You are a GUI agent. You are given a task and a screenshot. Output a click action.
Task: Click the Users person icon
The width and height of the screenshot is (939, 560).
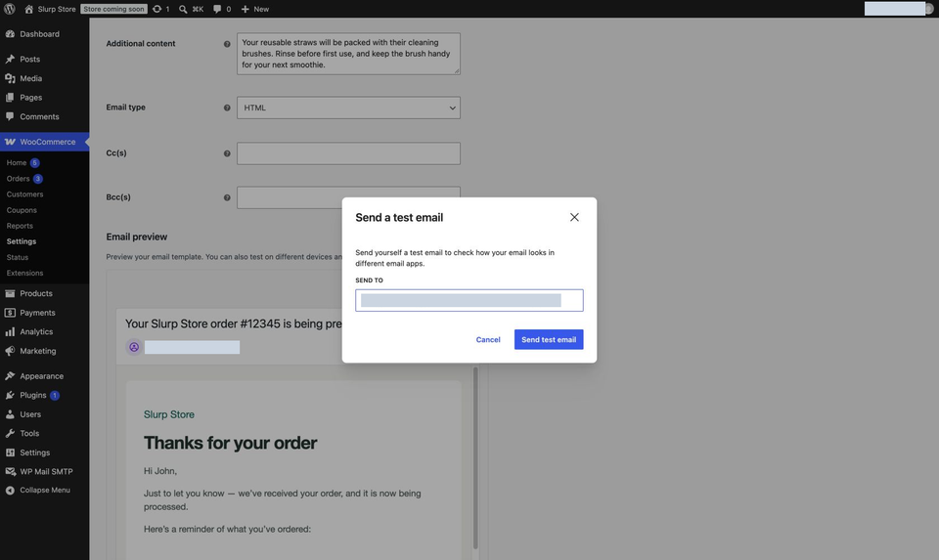[10, 414]
